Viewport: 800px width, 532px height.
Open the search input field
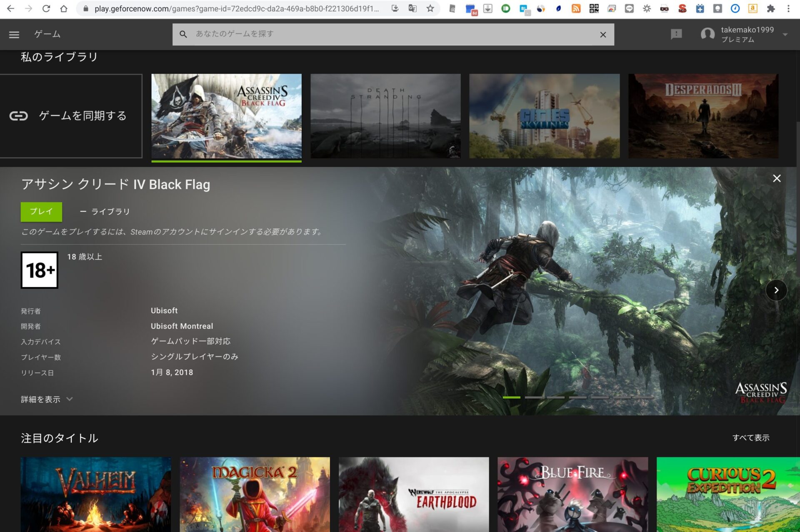[x=392, y=34]
